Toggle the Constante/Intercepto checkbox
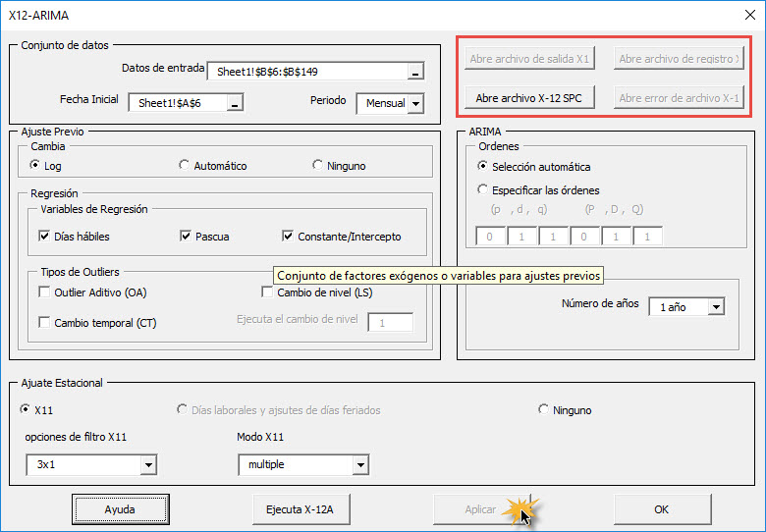This screenshot has width=766, height=532. [x=287, y=237]
